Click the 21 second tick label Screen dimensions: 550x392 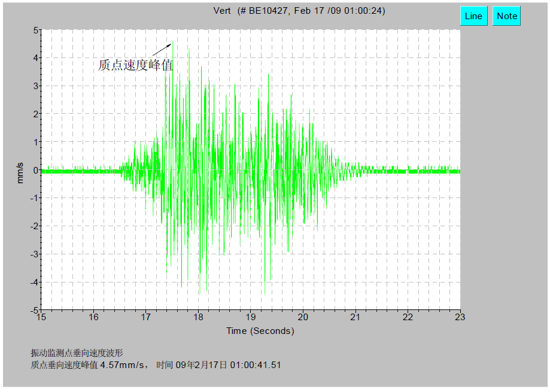tap(355, 317)
